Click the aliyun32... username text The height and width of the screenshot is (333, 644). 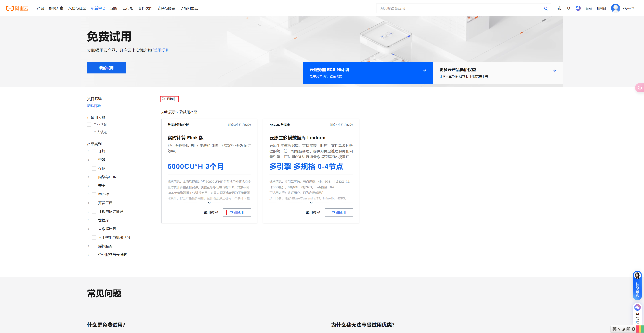pyautogui.click(x=629, y=8)
